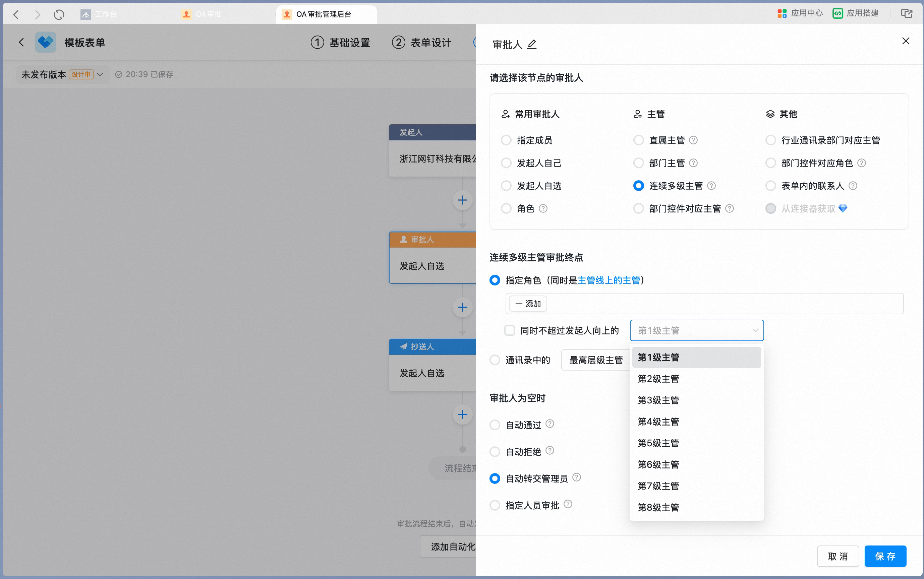Close the 审批人 settings panel
This screenshot has height=579, width=924.
click(x=905, y=41)
